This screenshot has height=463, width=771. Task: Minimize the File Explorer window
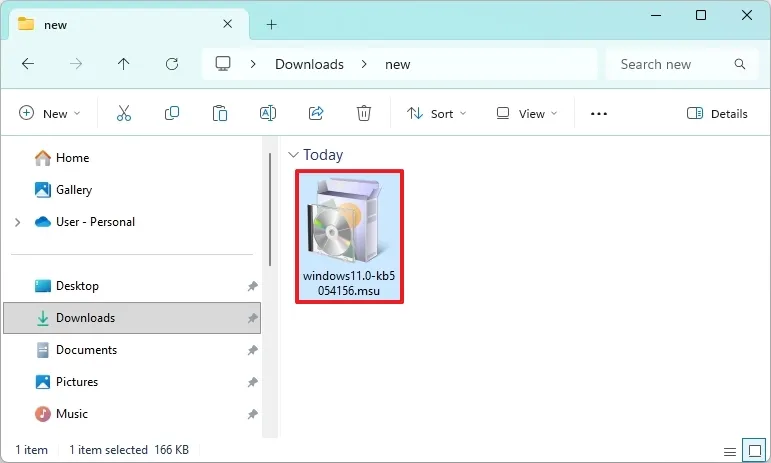pyautogui.click(x=656, y=15)
